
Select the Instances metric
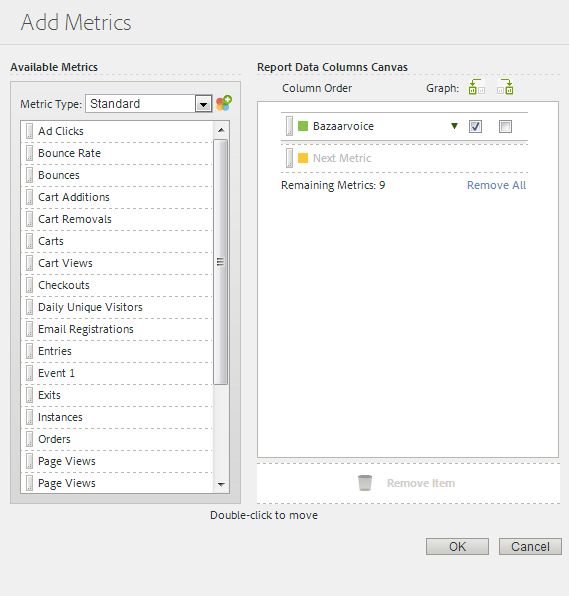point(60,417)
